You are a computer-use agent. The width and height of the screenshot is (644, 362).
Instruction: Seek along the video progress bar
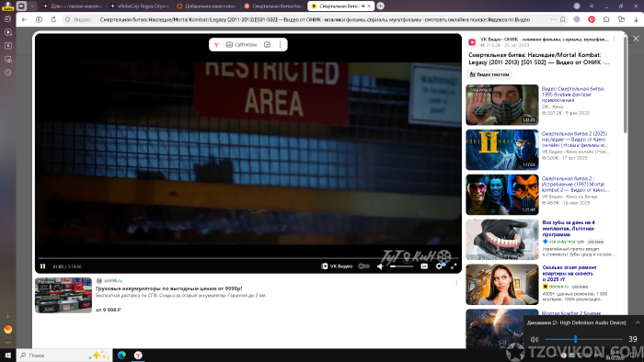pos(247,258)
